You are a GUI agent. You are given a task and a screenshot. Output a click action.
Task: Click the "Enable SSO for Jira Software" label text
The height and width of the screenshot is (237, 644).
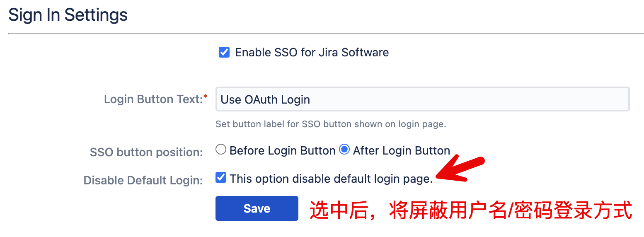click(x=312, y=53)
